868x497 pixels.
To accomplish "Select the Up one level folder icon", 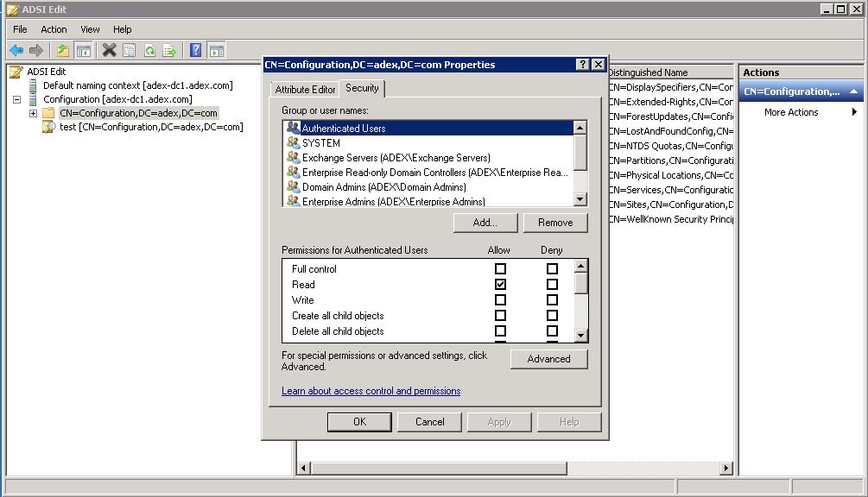I will pos(65,49).
